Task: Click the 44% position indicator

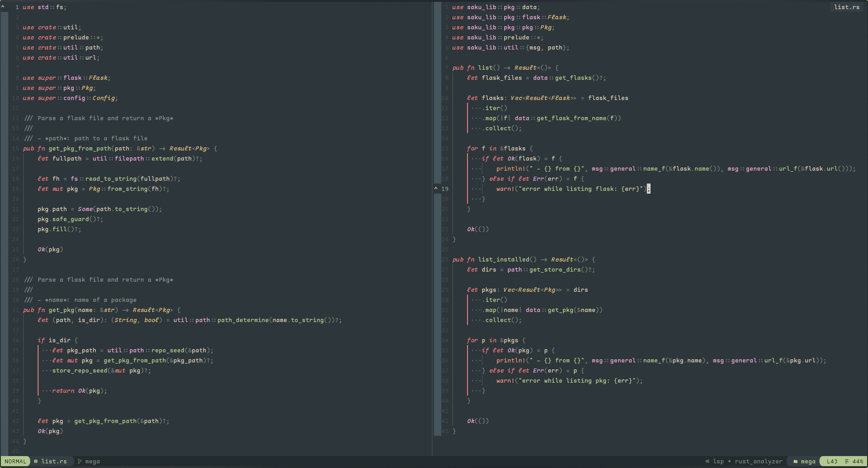Action: (858, 461)
